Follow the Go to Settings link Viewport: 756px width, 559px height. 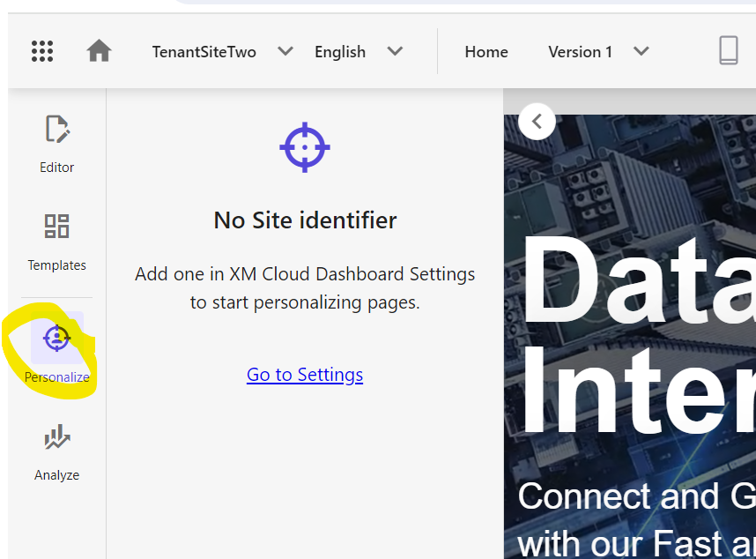(305, 375)
